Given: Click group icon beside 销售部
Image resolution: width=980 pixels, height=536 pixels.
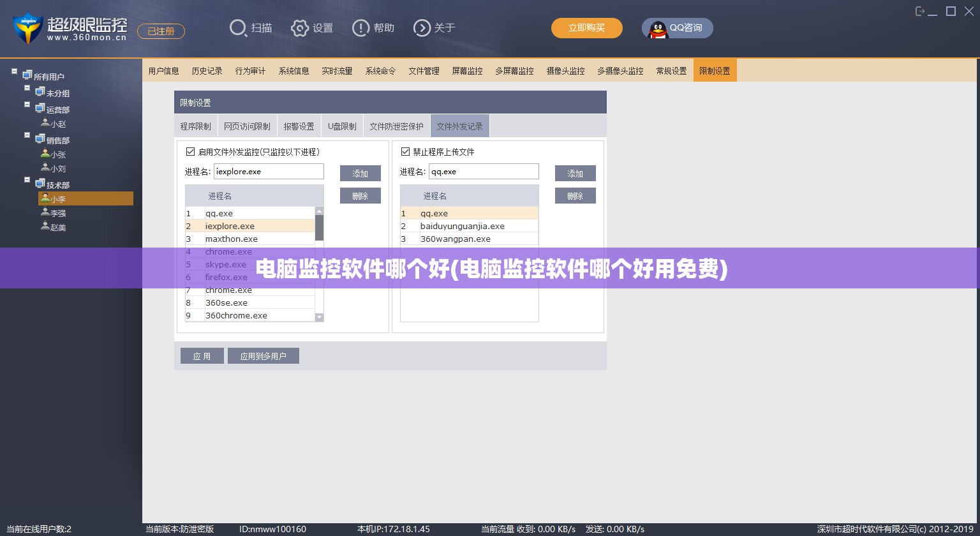Looking at the screenshot, I should click(40, 140).
